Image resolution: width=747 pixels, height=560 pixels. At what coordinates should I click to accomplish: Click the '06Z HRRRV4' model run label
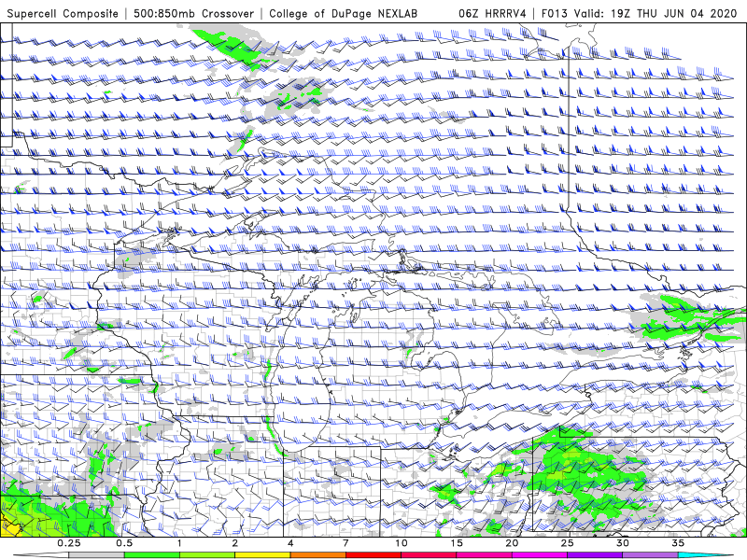click(493, 13)
